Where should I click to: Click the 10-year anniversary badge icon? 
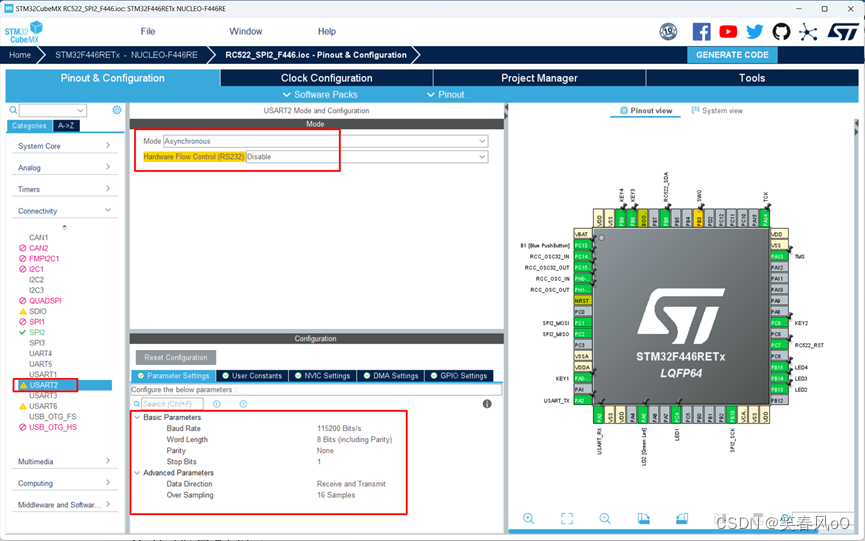coord(668,31)
